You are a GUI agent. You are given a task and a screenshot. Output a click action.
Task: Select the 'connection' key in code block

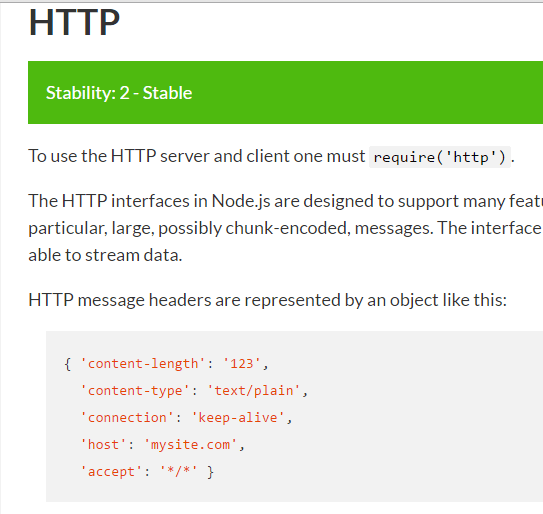[127, 418]
